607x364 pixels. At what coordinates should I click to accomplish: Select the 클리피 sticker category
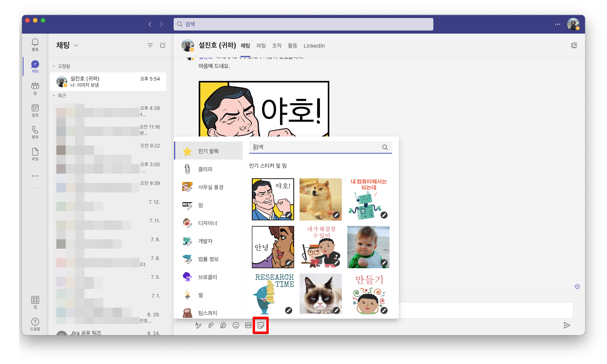tap(208, 169)
